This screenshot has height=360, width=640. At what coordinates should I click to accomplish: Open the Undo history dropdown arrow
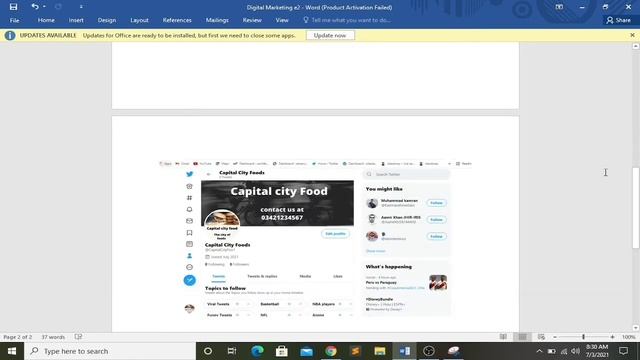click(x=44, y=7)
